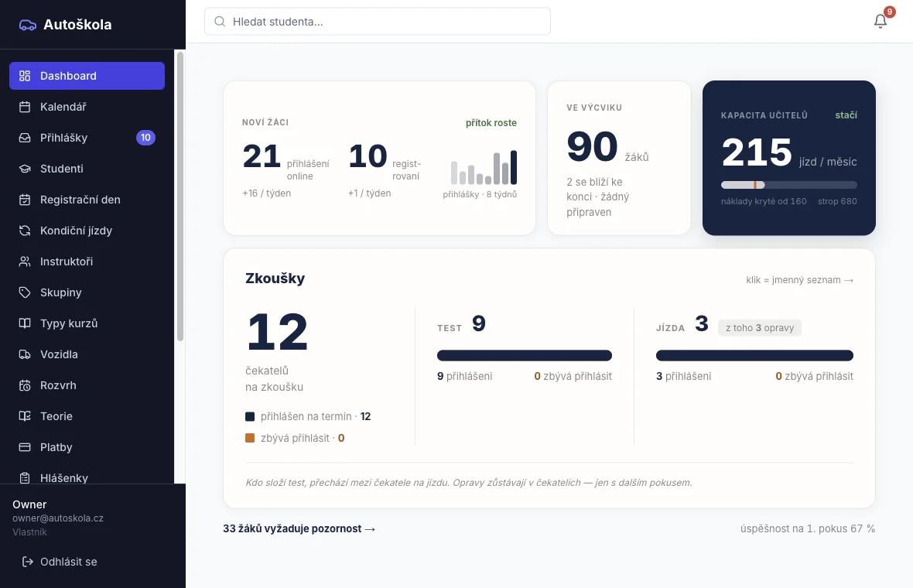Screen dimensions: 913x588
Task: Click the Registrační den calendar-check icon
Action: point(25,200)
